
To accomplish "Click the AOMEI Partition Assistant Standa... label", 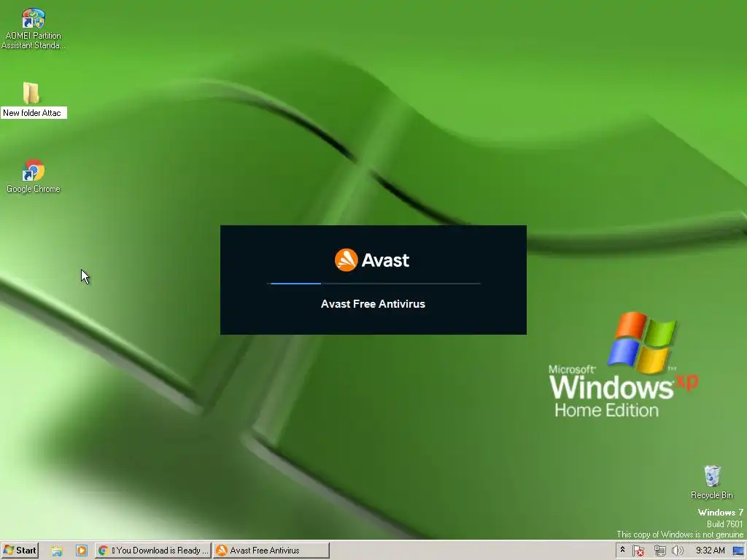I will (34, 41).
